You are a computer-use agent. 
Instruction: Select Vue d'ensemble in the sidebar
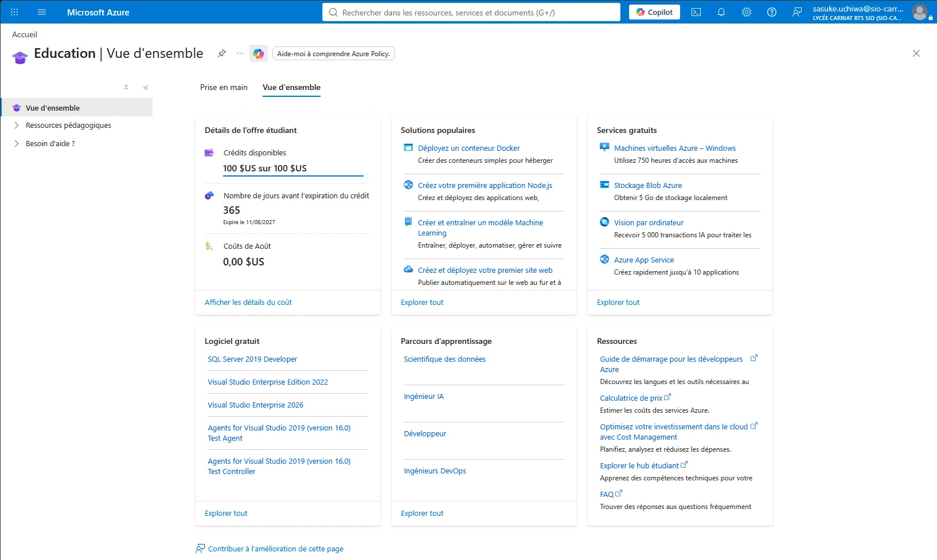[77, 108]
